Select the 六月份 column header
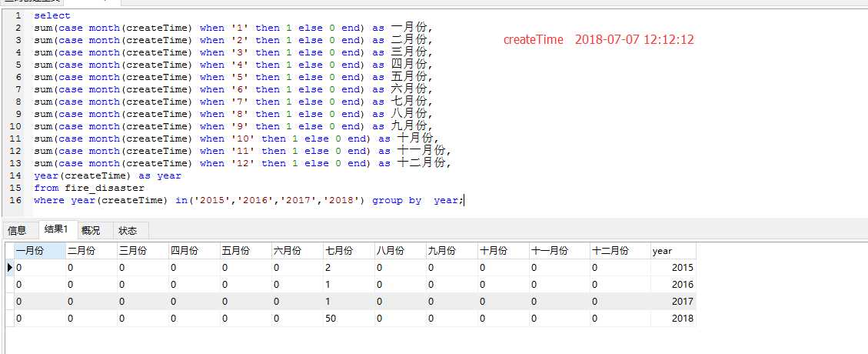The height and width of the screenshot is (354, 868). [x=297, y=250]
